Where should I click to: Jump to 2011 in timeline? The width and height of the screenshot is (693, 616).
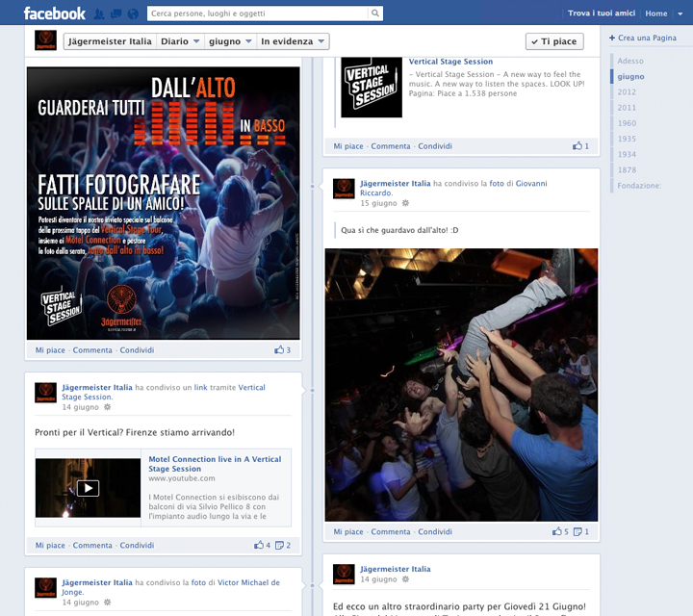click(627, 108)
